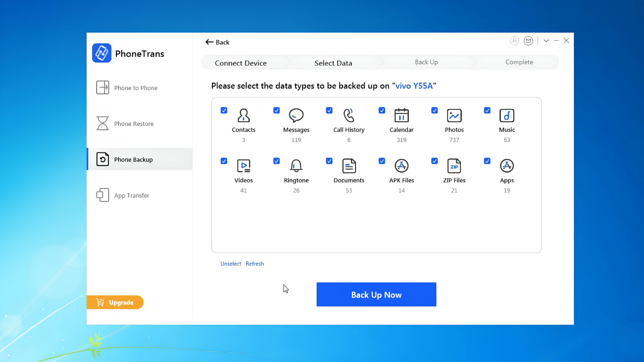This screenshot has width=644, height=362.
Task: Open the user account profile icon
Action: click(514, 41)
